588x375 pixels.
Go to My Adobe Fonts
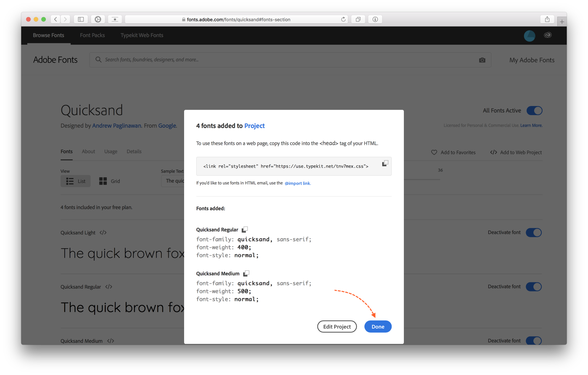532,60
